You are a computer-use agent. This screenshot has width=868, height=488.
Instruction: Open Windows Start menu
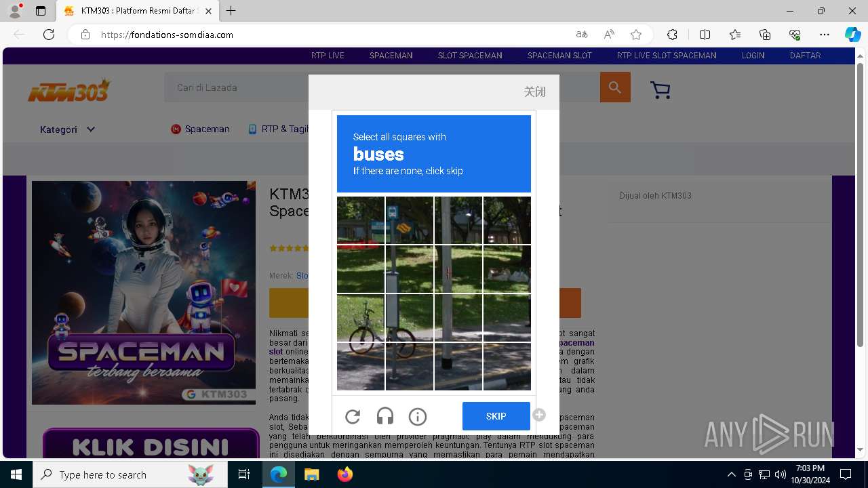16,474
